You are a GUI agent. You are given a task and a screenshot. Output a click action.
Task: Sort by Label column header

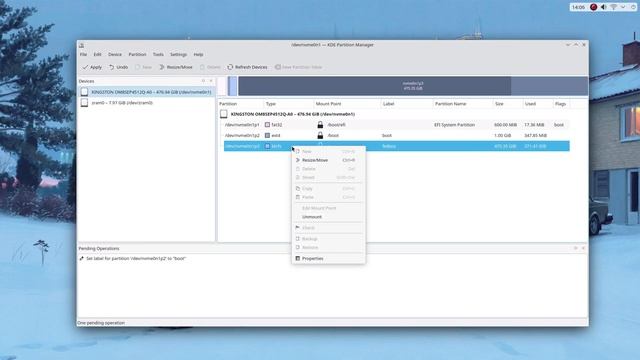pos(407,104)
